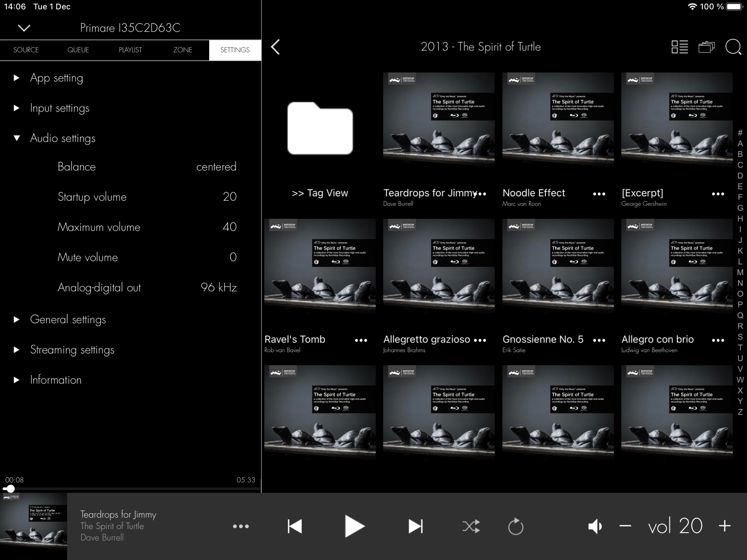
Task: Open the Gnossienne No. 5 album thumbnail
Action: pyautogui.click(x=558, y=266)
